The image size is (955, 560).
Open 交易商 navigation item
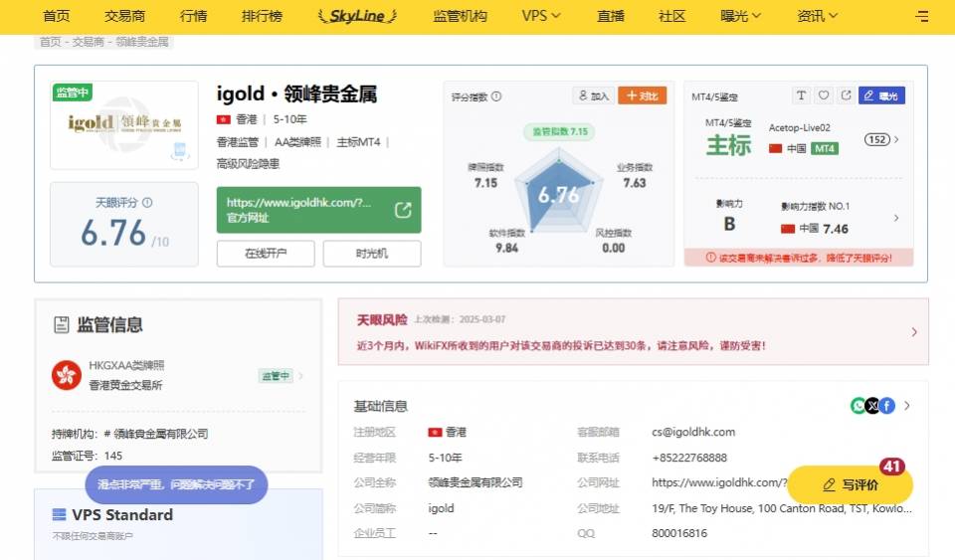pos(125,16)
